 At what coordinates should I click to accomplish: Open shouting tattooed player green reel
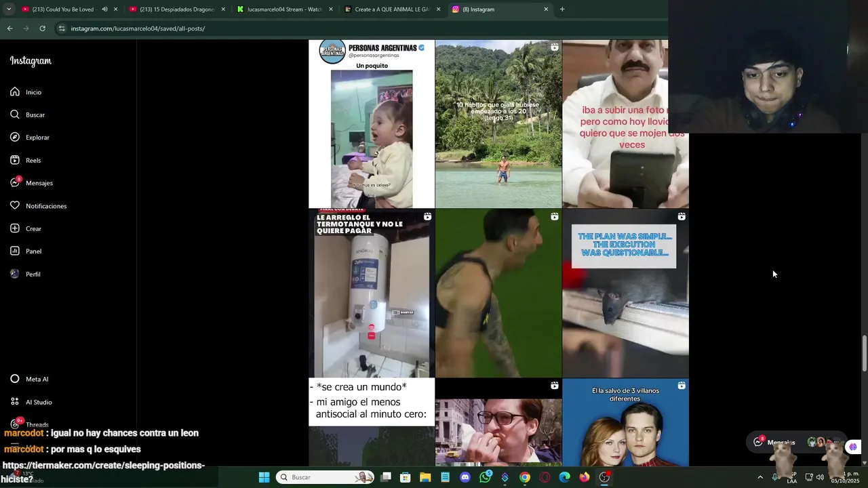498,293
